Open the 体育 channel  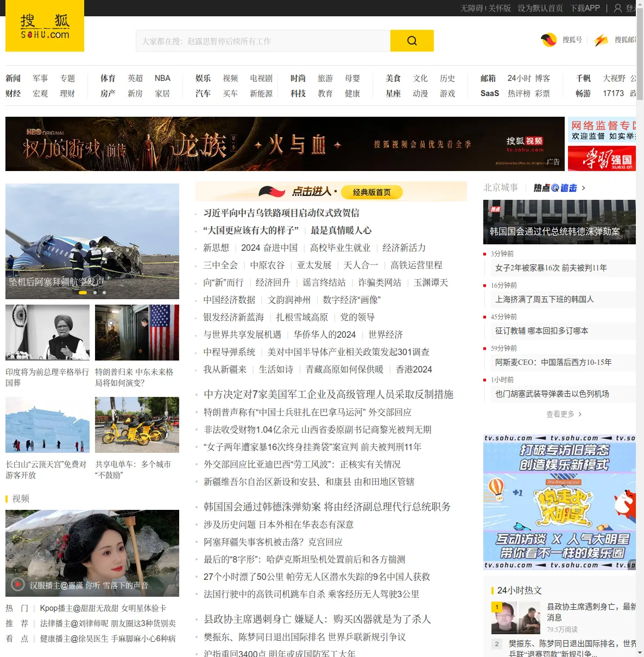108,78
